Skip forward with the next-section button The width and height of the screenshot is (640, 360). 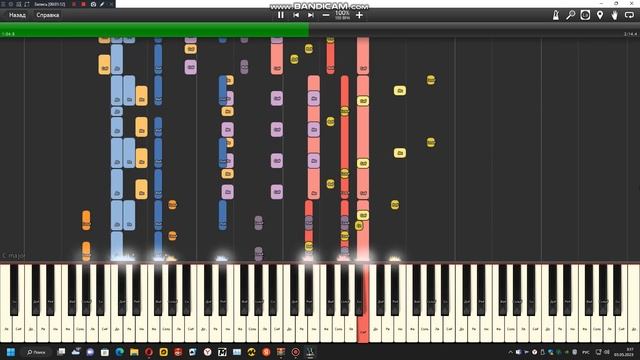click(311, 15)
